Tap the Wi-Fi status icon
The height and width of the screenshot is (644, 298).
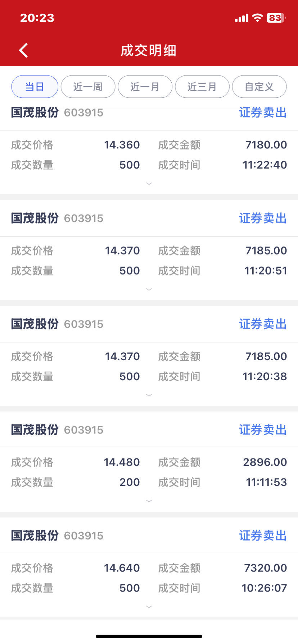click(257, 18)
